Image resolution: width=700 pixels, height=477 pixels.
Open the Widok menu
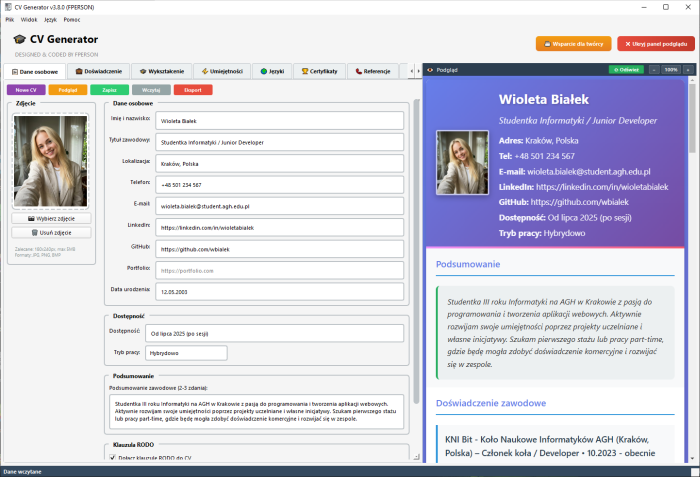point(29,20)
